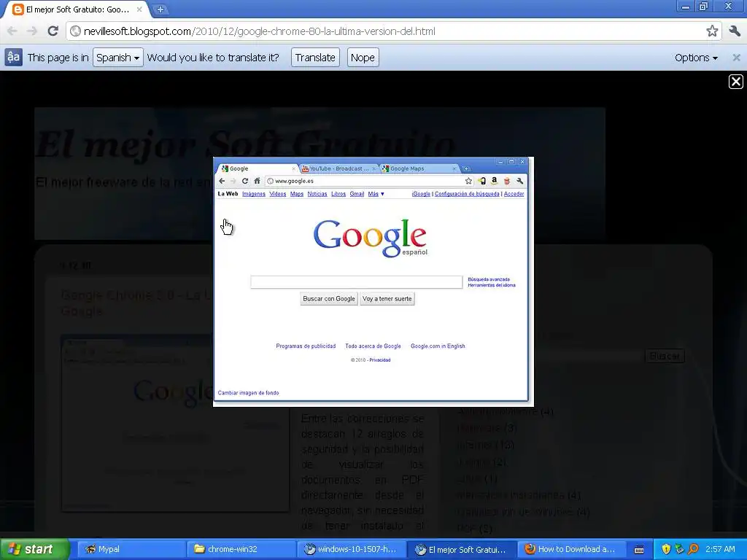Click the orange magnifier tray icon
This screenshot has width=747, height=560.
(x=693, y=549)
